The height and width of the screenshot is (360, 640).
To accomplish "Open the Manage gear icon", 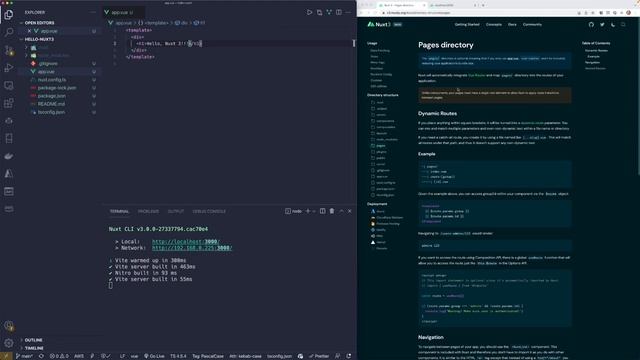I will click(9, 343).
